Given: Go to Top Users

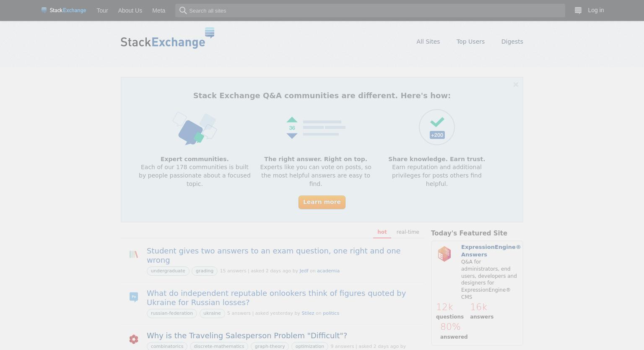Looking at the screenshot, I should (x=470, y=42).
